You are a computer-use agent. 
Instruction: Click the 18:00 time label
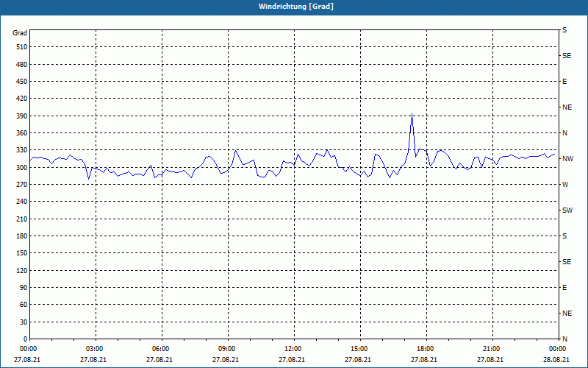426,349
